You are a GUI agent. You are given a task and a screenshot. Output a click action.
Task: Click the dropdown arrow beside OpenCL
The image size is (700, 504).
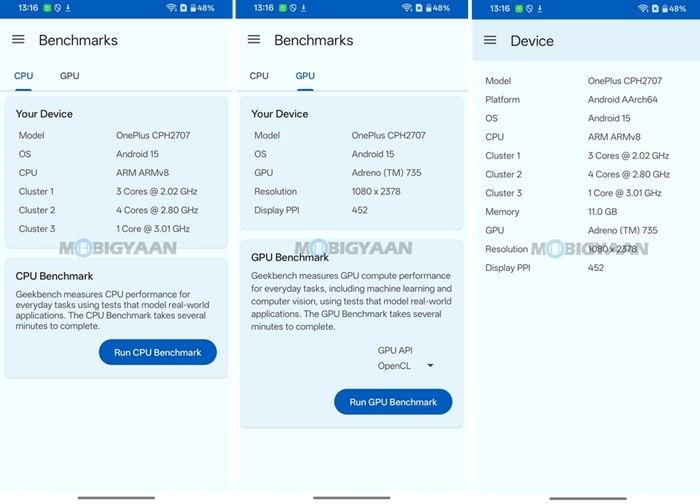430,365
